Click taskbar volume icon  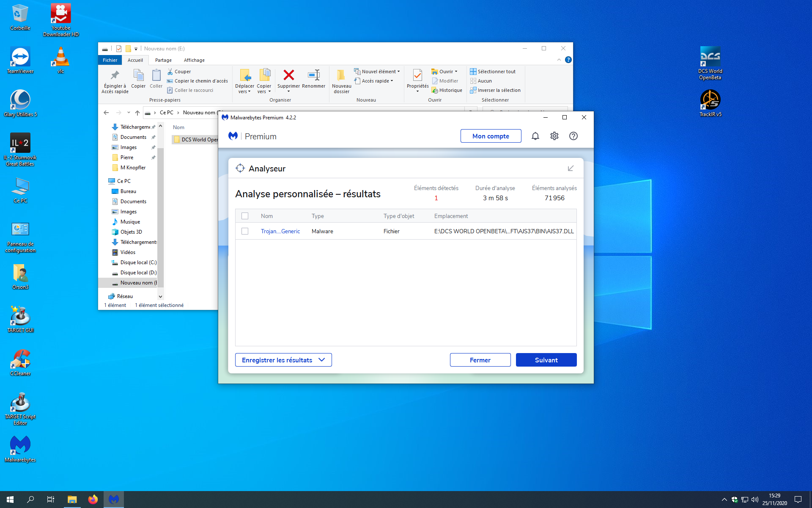(755, 500)
